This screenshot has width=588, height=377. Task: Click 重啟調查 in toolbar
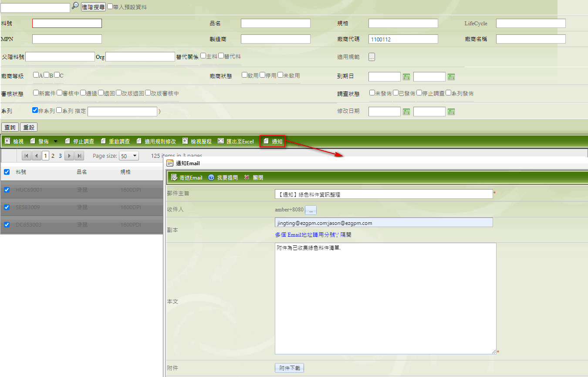pyautogui.click(x=115, y=141)
